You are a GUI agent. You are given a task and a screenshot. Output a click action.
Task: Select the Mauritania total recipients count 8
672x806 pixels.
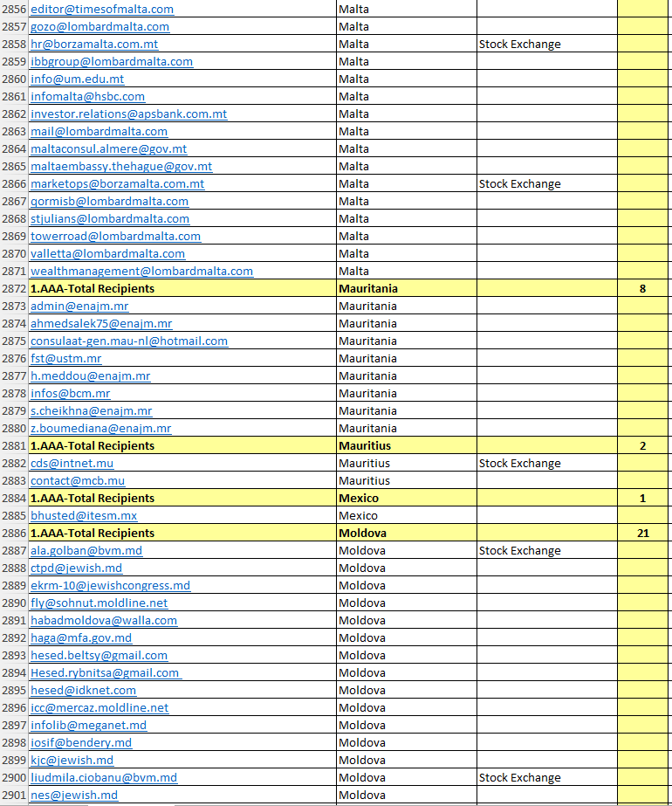(642, 289)
